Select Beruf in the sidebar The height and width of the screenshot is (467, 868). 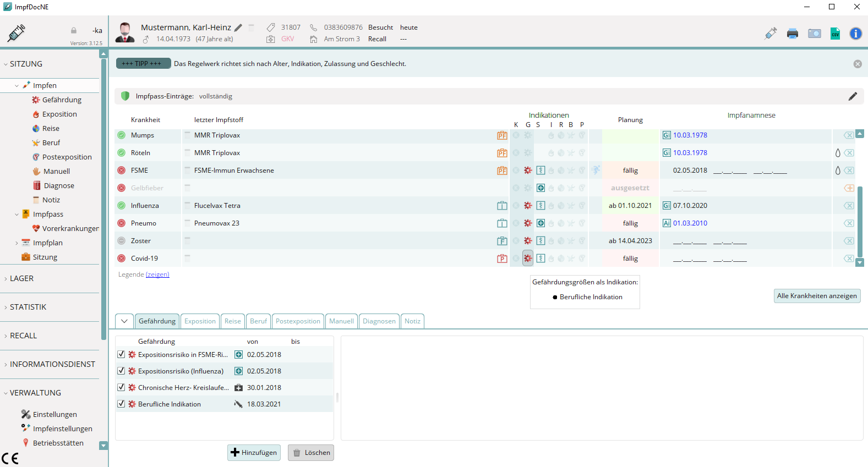coord(51,142)
